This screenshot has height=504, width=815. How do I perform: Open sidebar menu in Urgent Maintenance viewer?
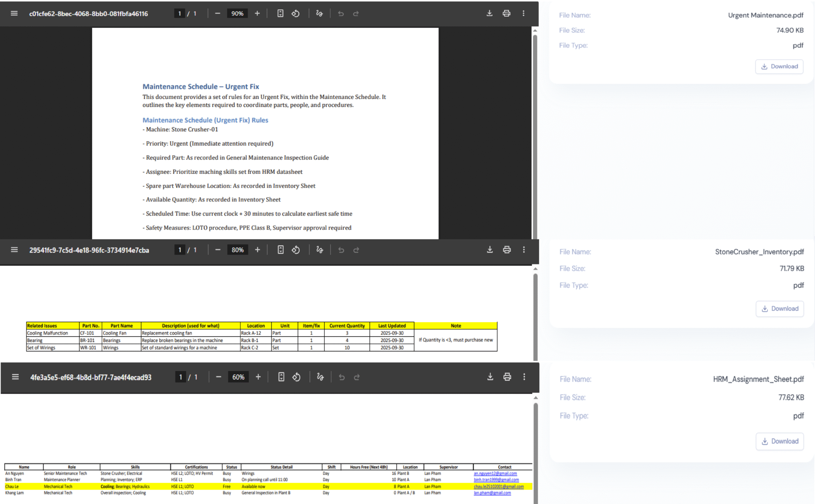tap(14, 14)
